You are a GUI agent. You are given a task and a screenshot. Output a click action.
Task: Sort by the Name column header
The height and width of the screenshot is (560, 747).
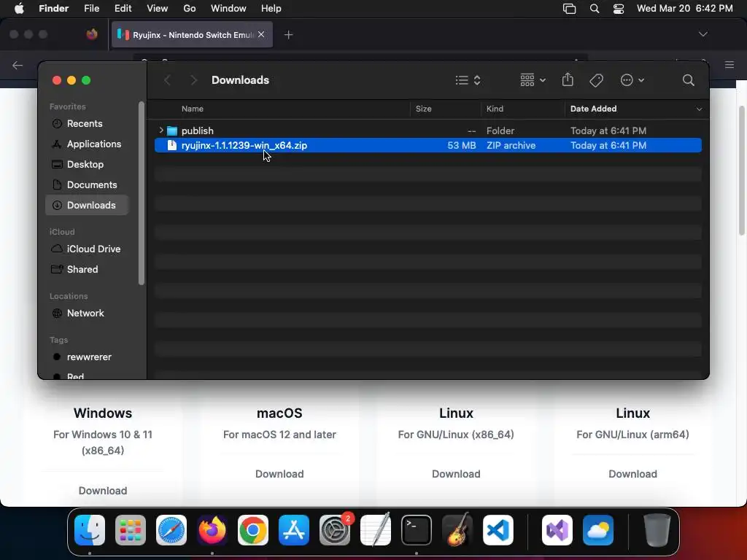(193, 109)
